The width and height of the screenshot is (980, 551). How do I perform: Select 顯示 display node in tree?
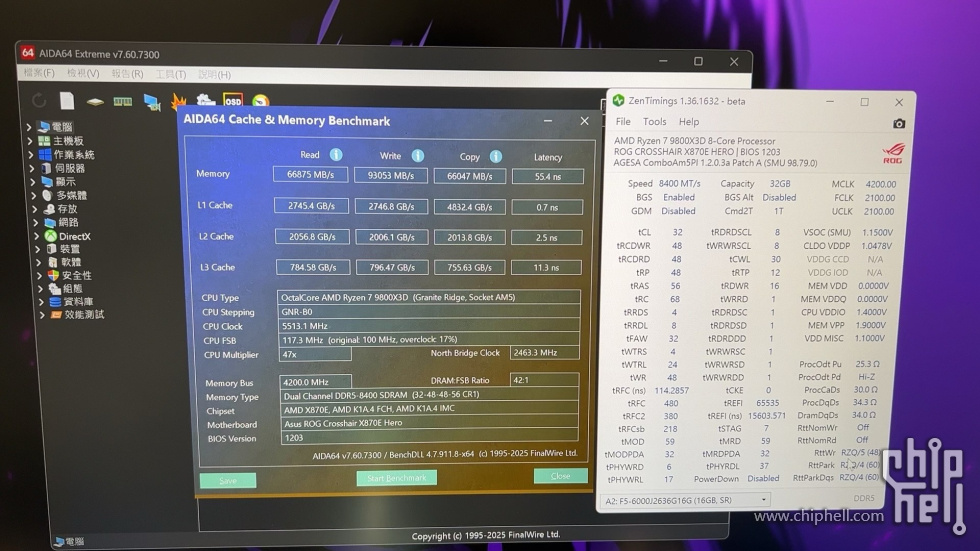tap(59, 182)
